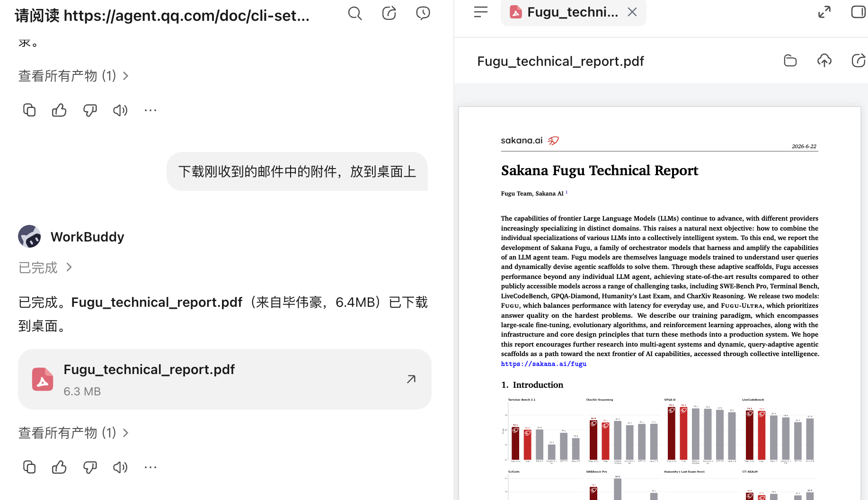Image resolution: width=868 pixels, height=500 pixels.
Task: Click the GPQA-D bar chart
Action: click(x=700, y=430)
